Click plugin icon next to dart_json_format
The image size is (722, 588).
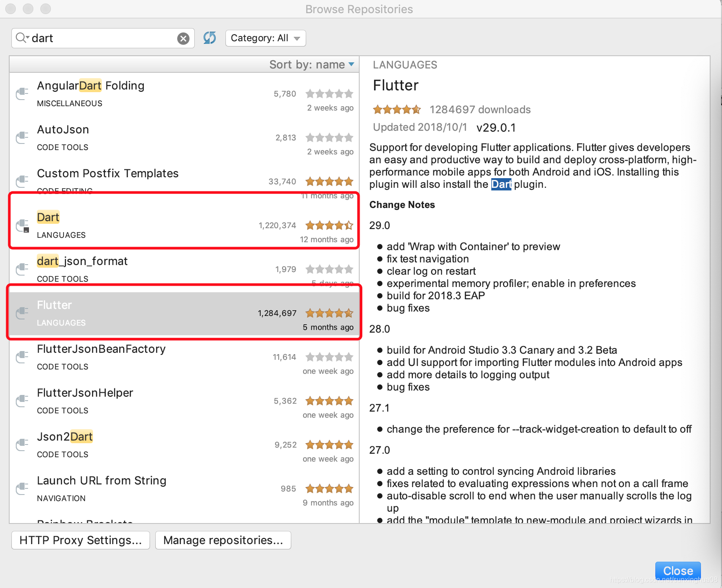coord(22,269)
